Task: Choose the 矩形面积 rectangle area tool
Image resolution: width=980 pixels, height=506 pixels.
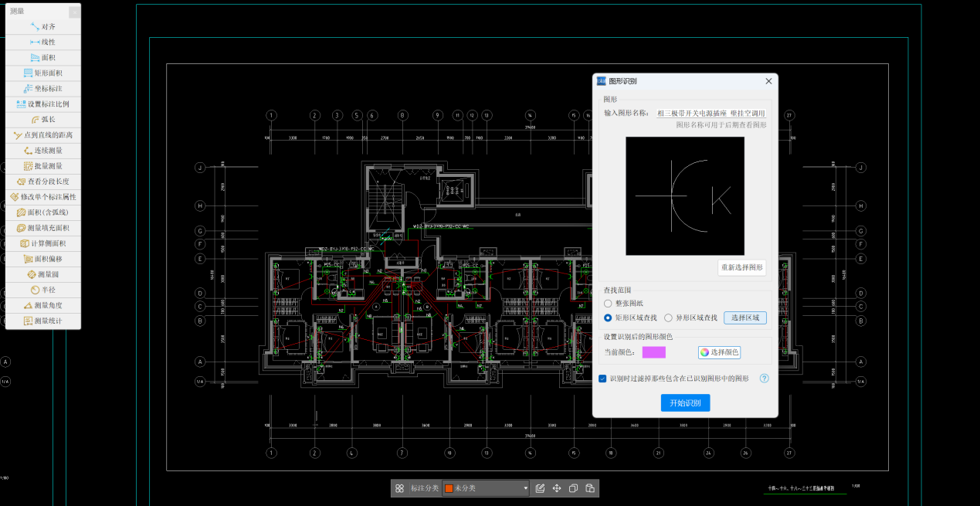Action: [x=43, y=73]
